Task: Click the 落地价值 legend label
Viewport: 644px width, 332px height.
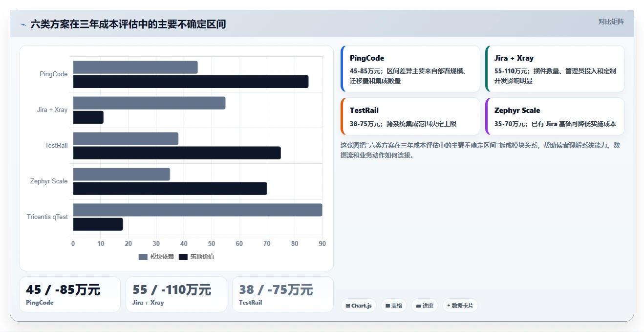Action: click(202, 257)
